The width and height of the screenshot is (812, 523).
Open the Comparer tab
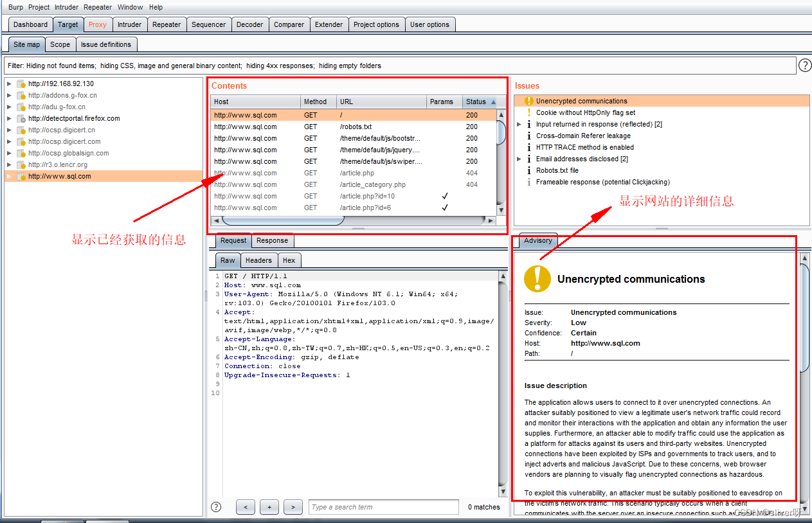289,24
